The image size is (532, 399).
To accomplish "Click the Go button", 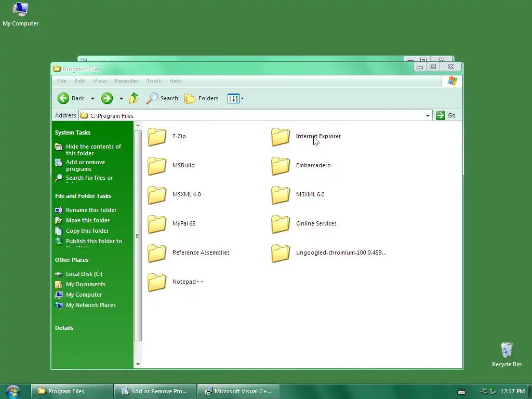I will pyautogui.click(x=445, y=115).
